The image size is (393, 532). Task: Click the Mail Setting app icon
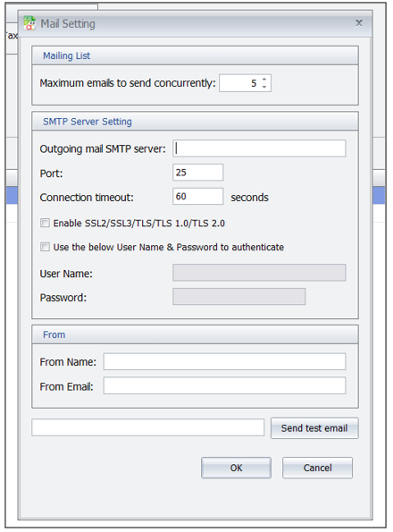[x=29, y=23]
